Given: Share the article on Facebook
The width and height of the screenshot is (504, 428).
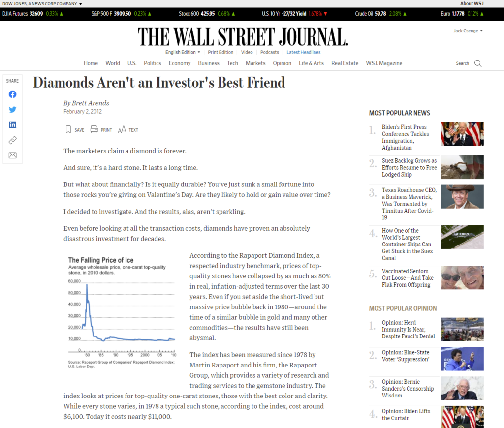Looking at the screenshot, I should (12, 94).
